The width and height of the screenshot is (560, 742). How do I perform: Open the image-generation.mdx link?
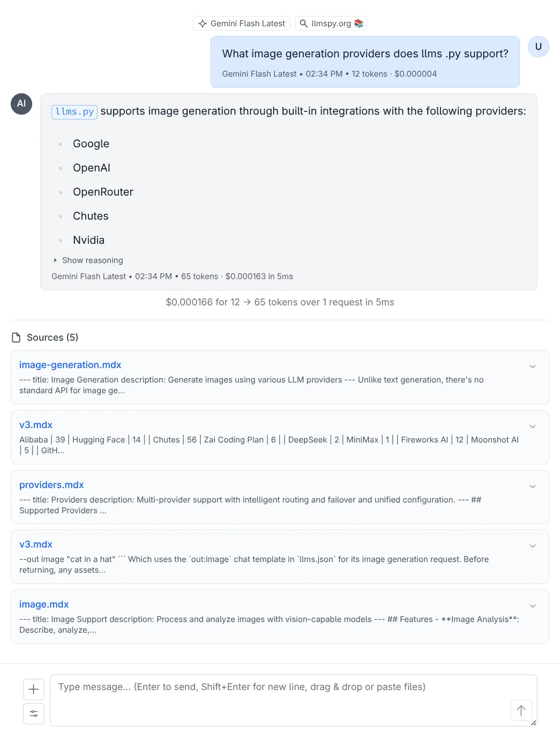70,365
